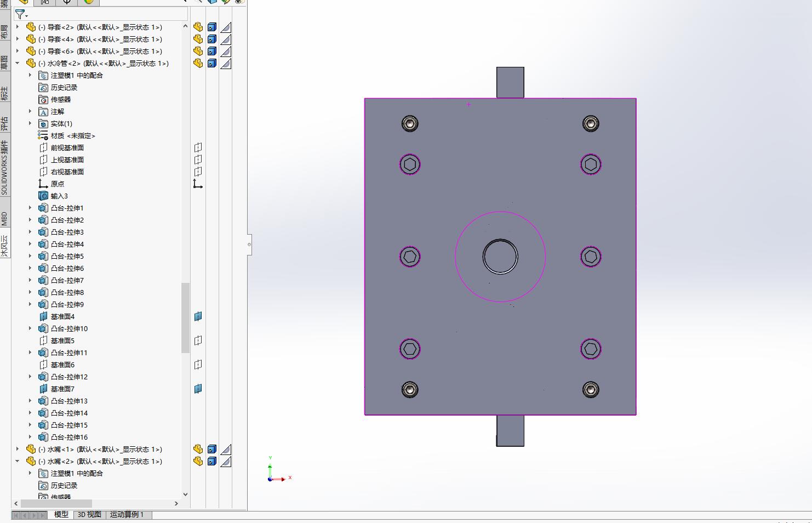812x523 pixels.
Task: Select the 历史记录 folder icon under 水冷管<2>
Action: [44, 88]
